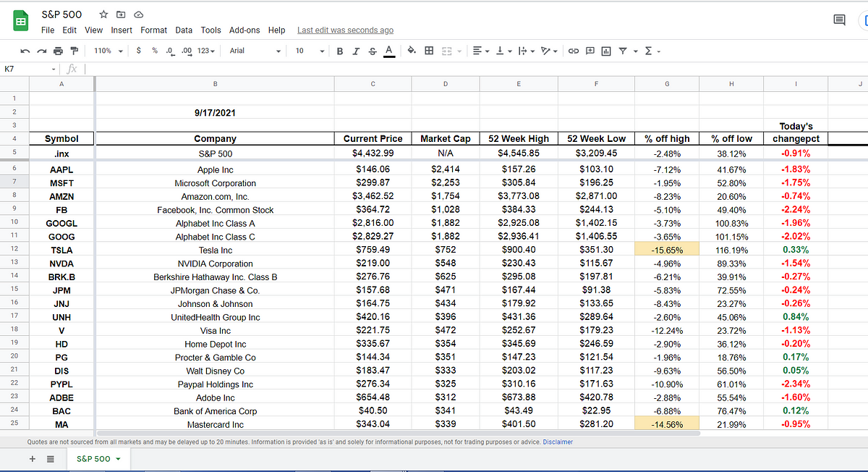Toggle strikethrough formatting
The width and height of the screenshot is (868, 472).
[372, 51]
